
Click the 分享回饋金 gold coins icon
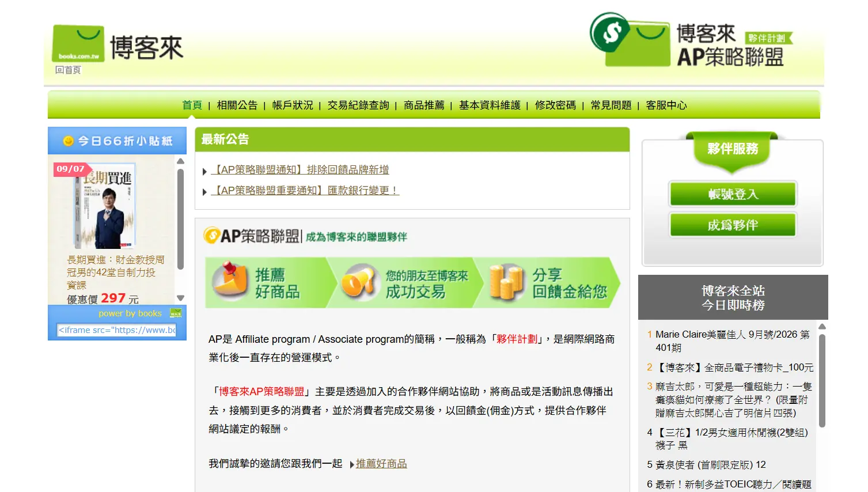507,282
